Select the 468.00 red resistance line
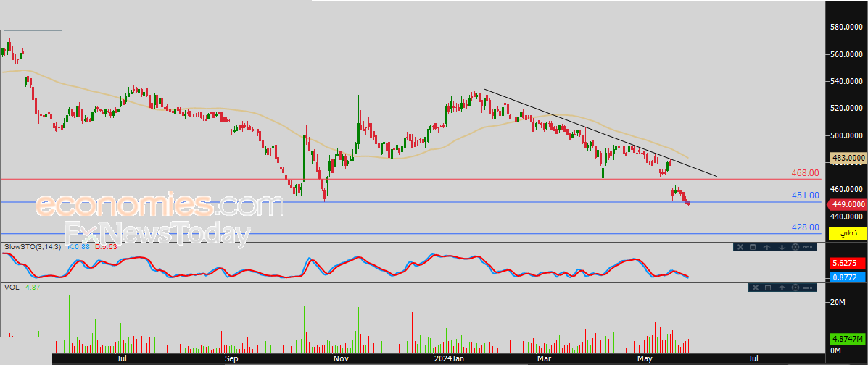 410,179
